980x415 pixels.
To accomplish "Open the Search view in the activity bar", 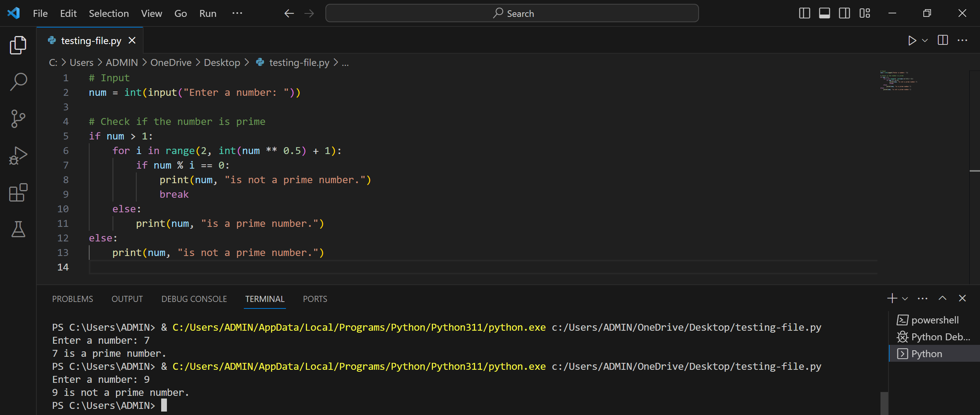I will [18, 82].
